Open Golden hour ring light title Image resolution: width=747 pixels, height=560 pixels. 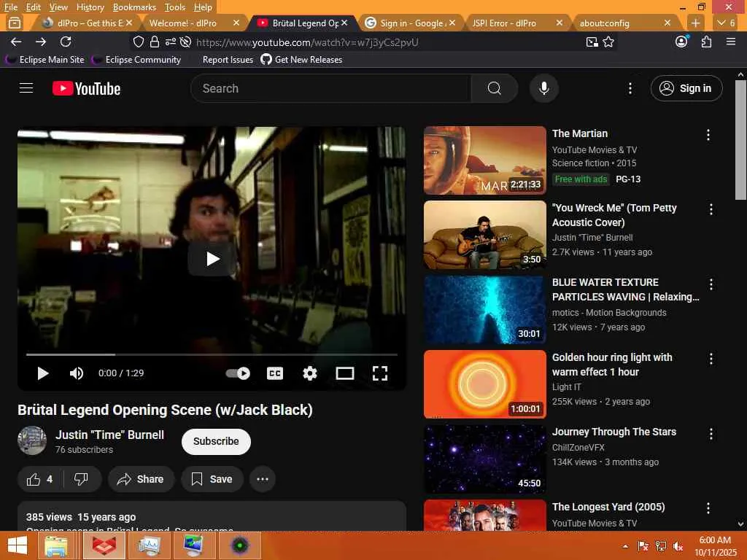click(x=612, y=365)
